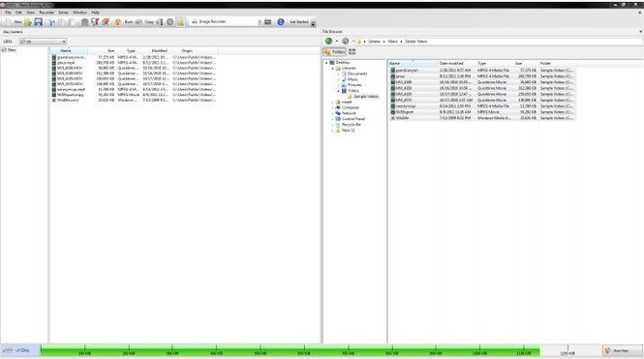Click the green Back arrow in File Browser
The image size is (644, 359).
click(328, 41)
